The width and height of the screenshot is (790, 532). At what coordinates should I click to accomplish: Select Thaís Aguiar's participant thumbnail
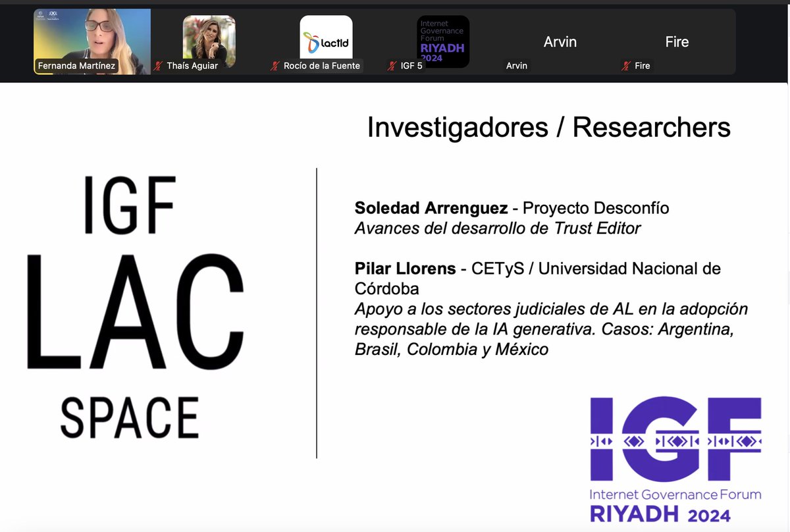pos(209,41)
